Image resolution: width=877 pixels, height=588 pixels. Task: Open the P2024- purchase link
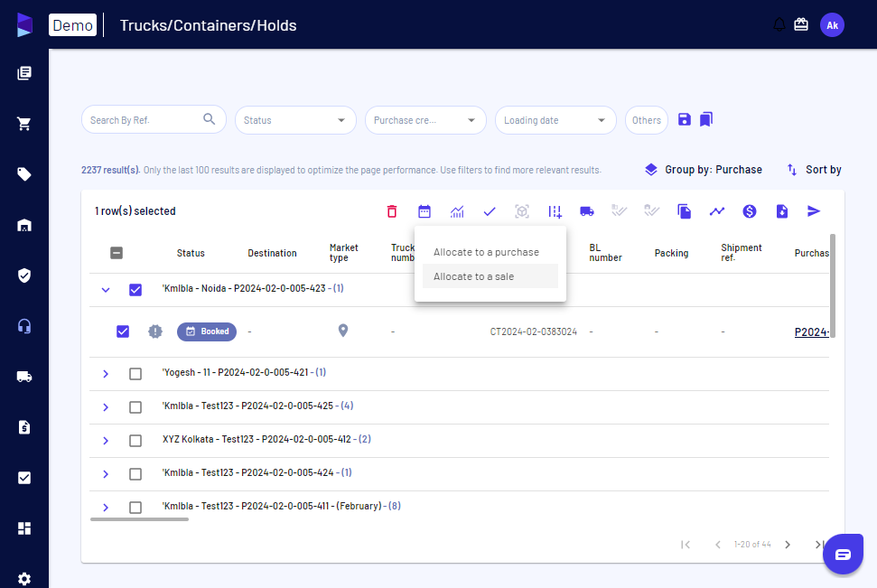(812, 331)
